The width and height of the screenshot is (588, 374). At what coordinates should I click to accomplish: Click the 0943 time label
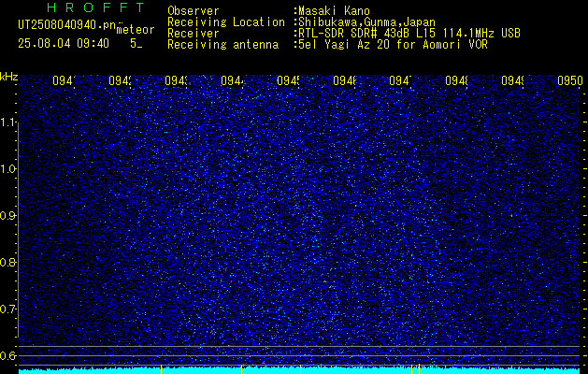177,80
